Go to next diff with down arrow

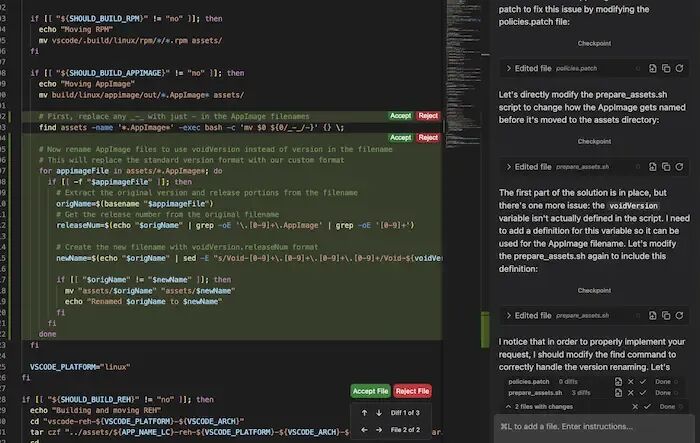pos(379,413)
